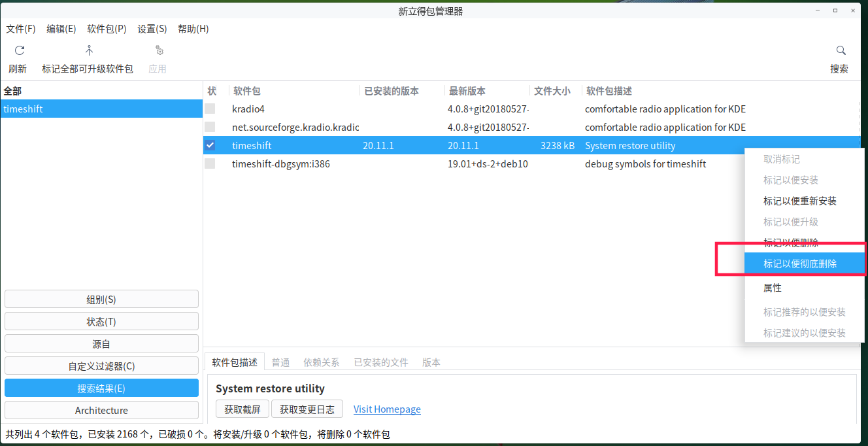Click disabled 取消标记 context entry
This screenshot has width=868, height=446.
pos(805,159)
